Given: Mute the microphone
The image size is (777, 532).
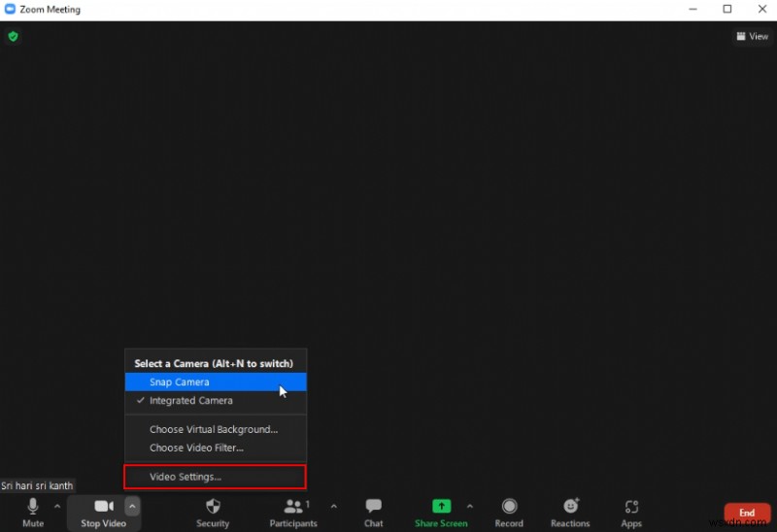Looking at the screenshot, I should [33, 513].
